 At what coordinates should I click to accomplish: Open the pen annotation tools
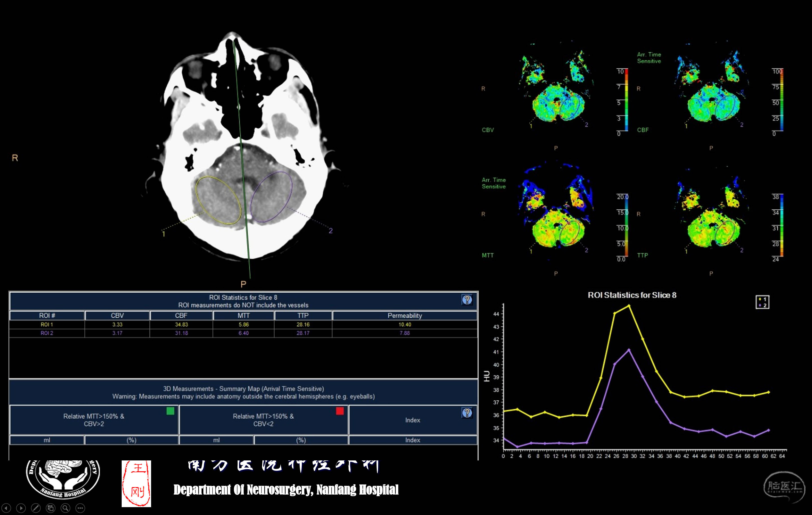pos(36,508)
